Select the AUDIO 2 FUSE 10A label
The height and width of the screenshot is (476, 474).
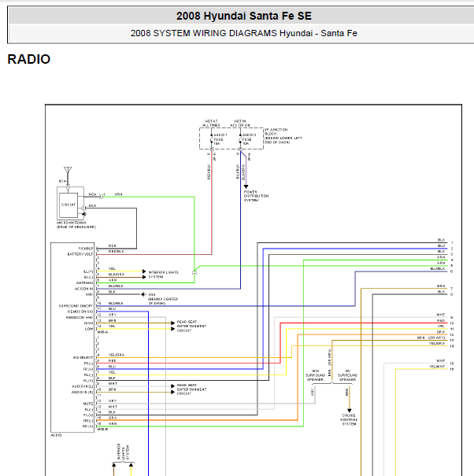[249, 139]
